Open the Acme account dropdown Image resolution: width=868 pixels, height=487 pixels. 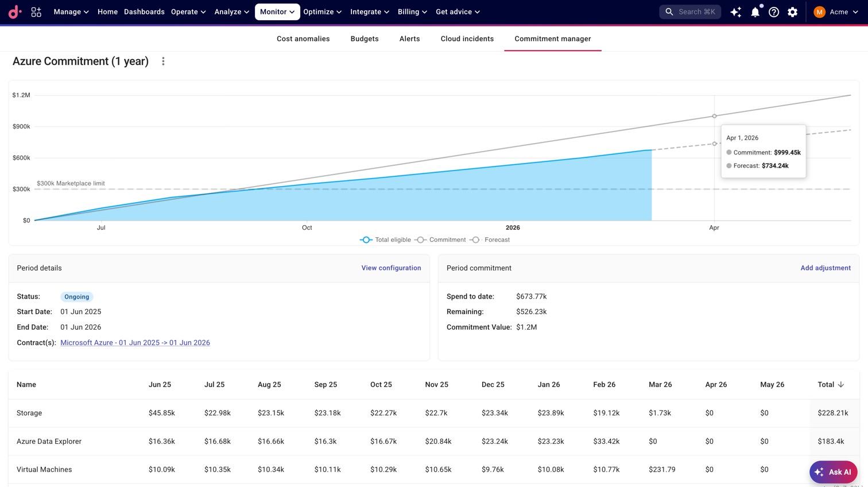point(836,11)
